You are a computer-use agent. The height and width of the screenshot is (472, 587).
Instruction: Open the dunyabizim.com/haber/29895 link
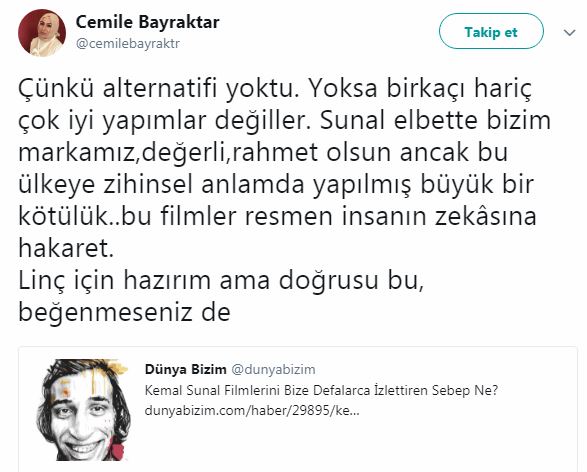(252, 411)
